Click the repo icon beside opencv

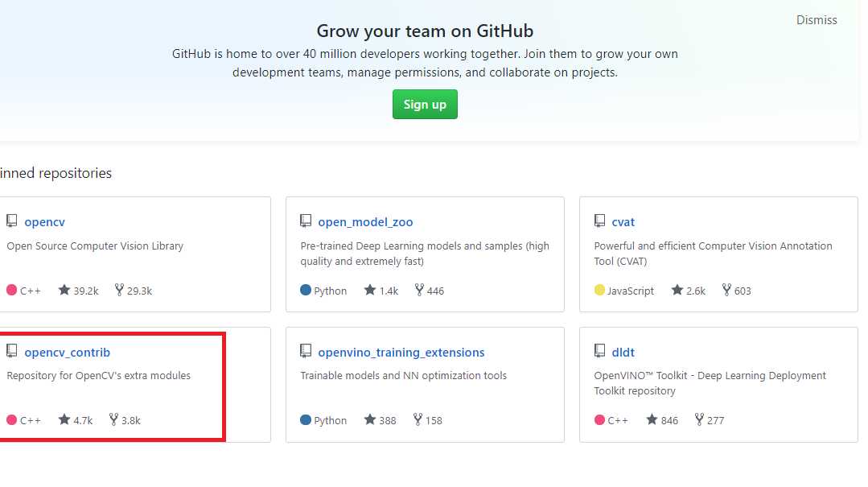(x=11, y=221)
